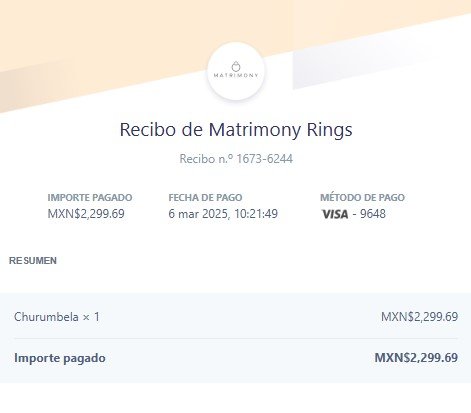Click the RESUMEN section header
This screenshot has width=471, height=413.
(33, 261)
